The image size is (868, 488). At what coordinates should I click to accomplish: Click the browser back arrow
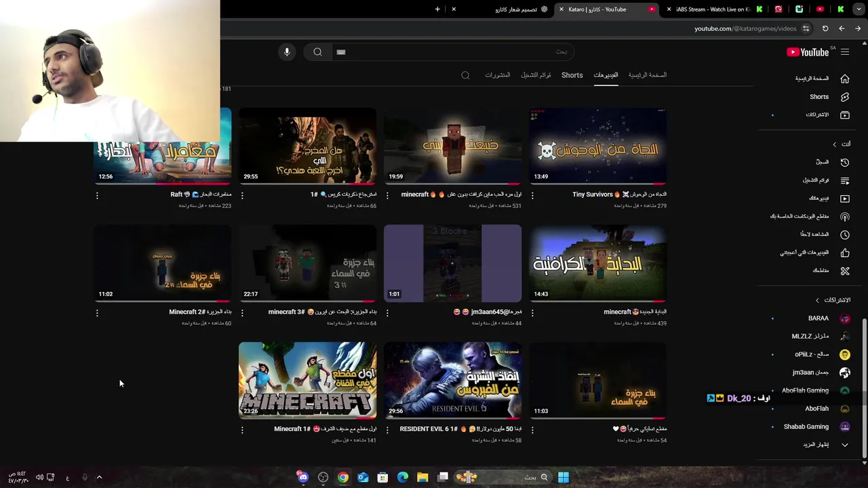click(842, 28)
